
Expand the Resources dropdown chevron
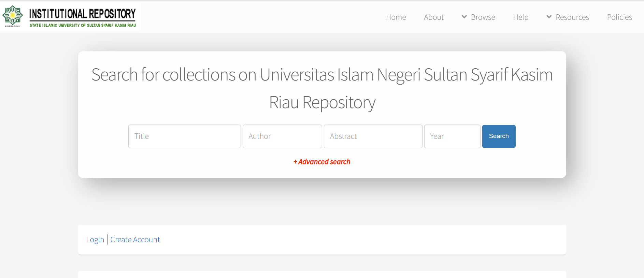coord(549,17)
